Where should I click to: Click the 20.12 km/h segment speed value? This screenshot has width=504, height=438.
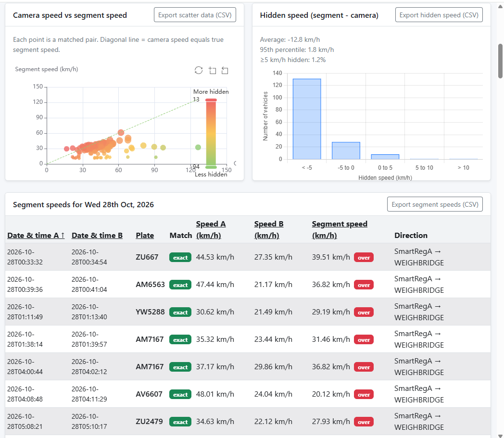331,394
